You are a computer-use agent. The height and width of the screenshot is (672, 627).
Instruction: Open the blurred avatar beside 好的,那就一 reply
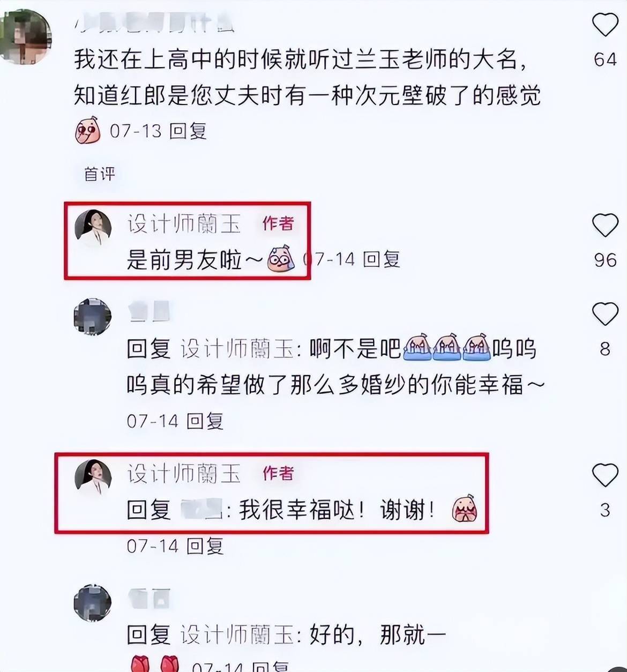pos(92,603)
